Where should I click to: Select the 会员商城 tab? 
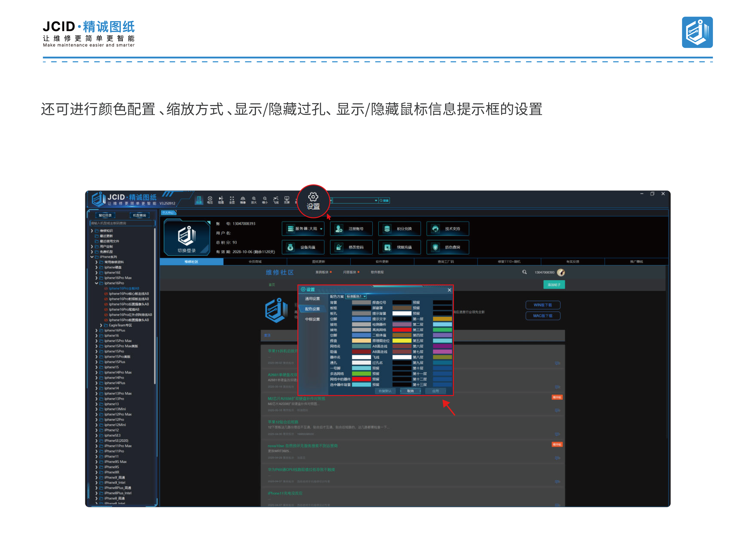click(x=255, y=262)
